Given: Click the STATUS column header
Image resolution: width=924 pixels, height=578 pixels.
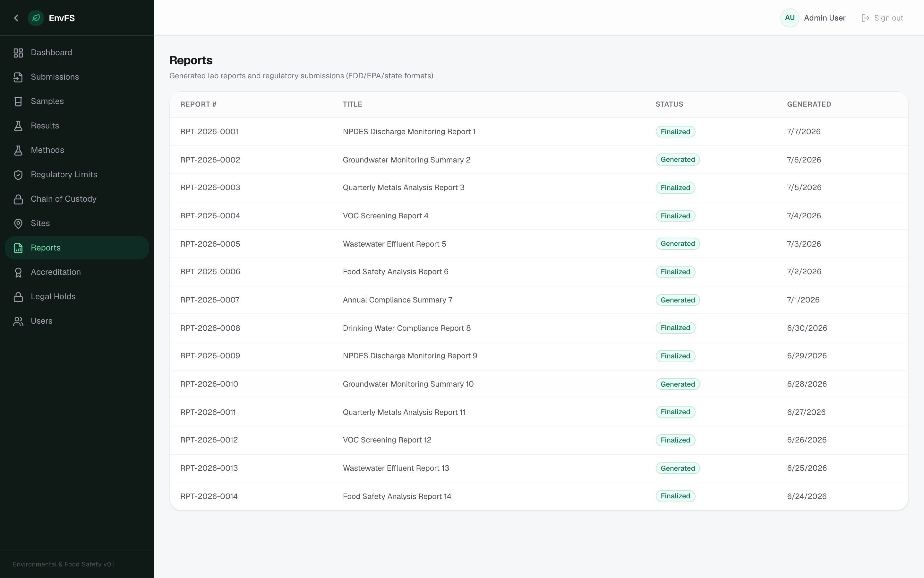Looking at the screenshot, I should coord(669,104).
